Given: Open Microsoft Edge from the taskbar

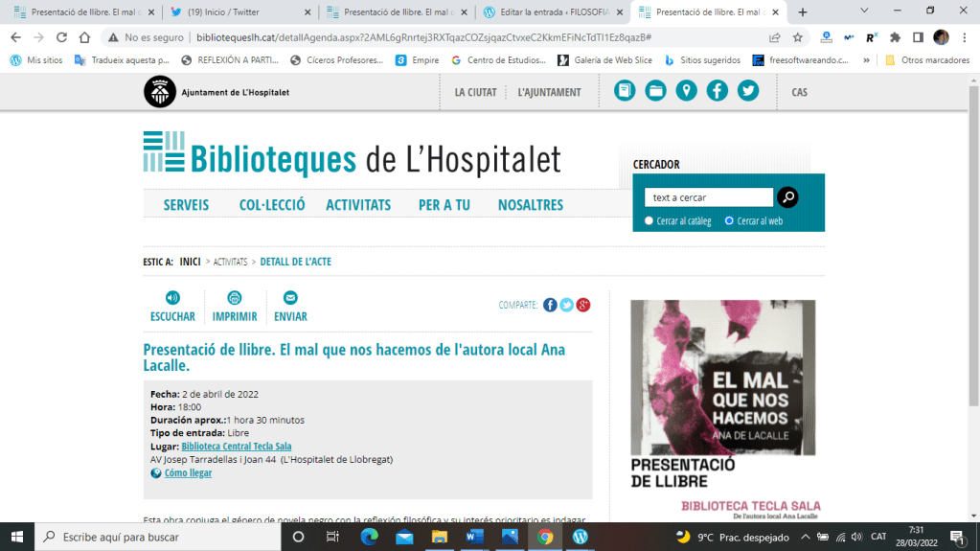Looking at the screenshot, I should [x=370, y=537].
